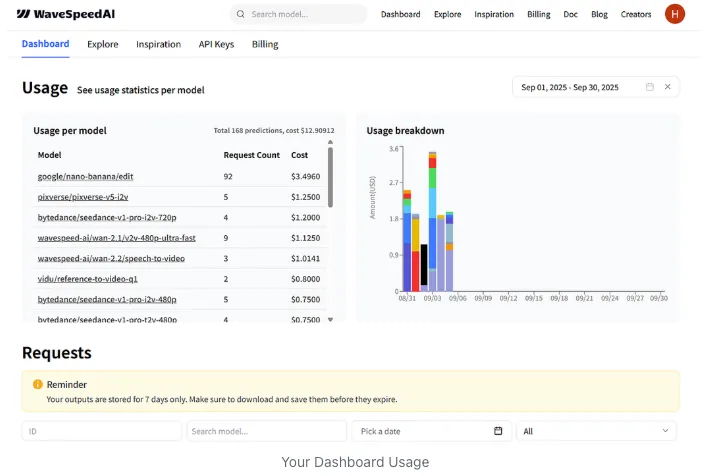
Task: Open the Sep 01 - Sep 30 date range picker
Action: 596,87
